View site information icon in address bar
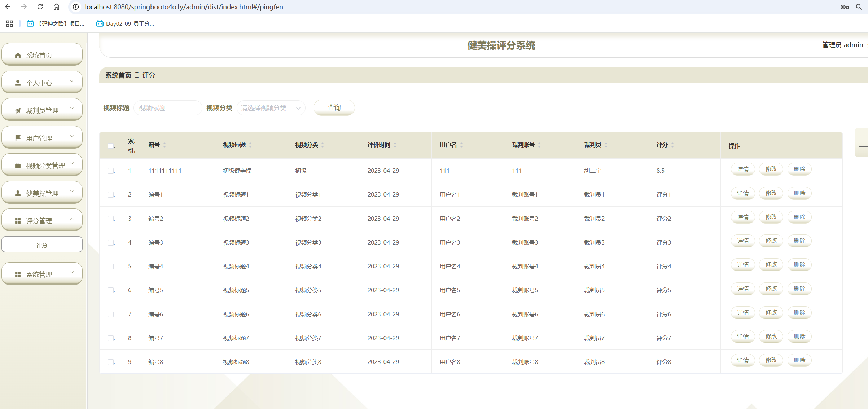Image resolution: width=868 pixels, height=409 pixels. (x=76, y=7)
